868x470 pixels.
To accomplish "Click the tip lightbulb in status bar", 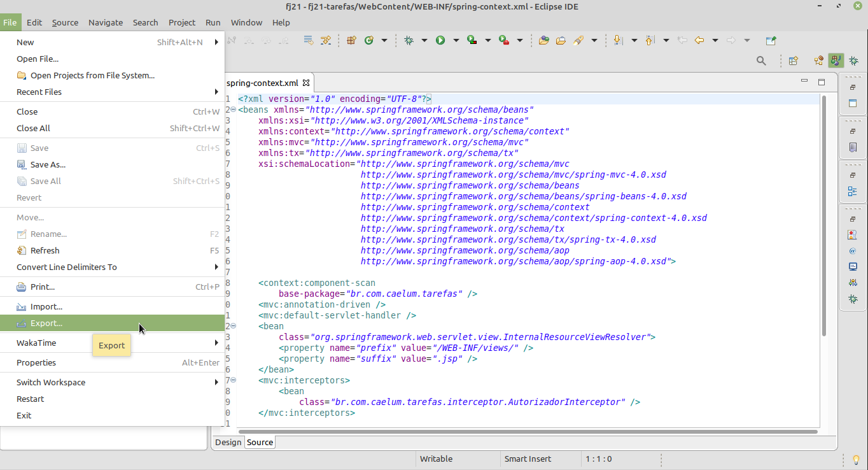I will pos(857,459).
